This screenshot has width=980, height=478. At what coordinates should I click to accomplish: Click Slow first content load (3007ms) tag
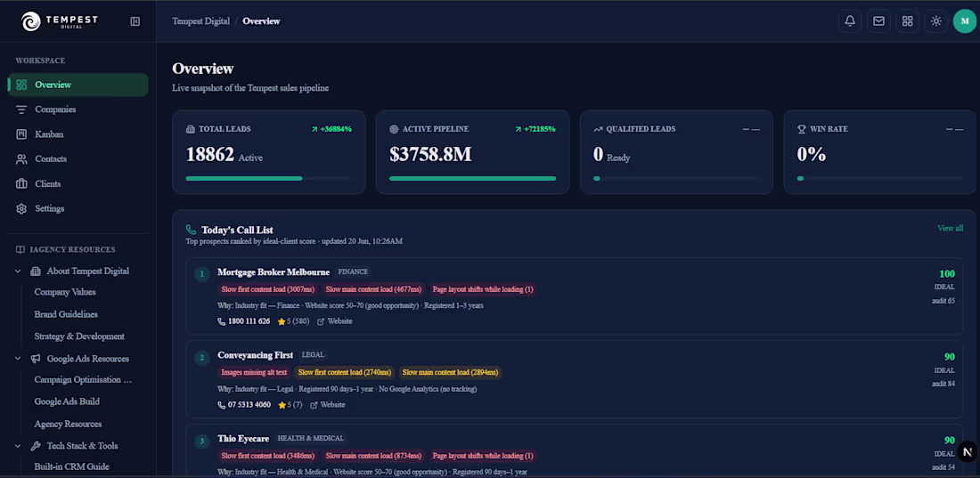(267, 289)
